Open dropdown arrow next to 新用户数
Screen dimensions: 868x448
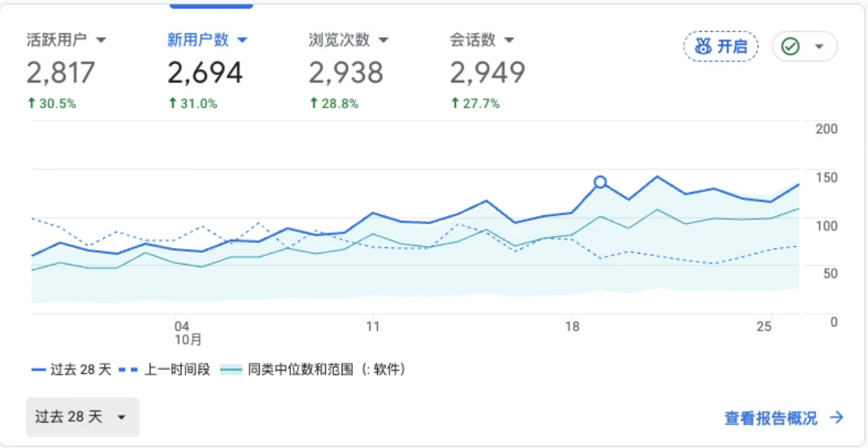click(242, 40)
